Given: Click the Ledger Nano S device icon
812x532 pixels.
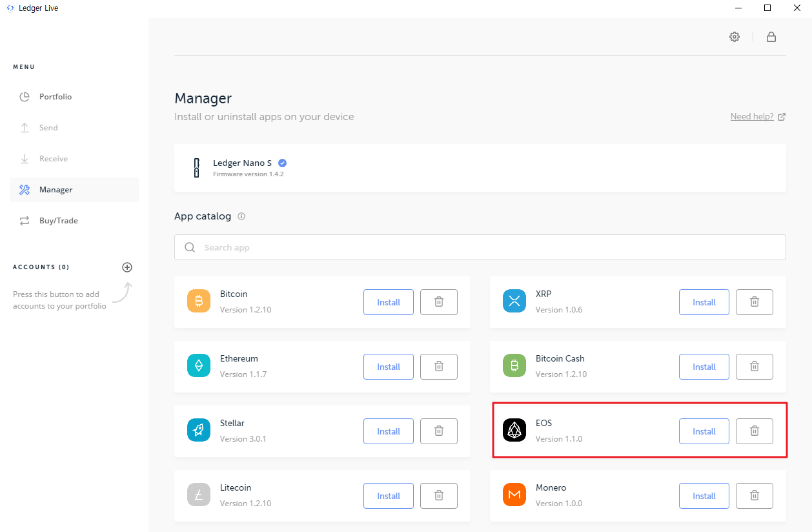Looking at the screenshot, I should [x=197, y=167].
